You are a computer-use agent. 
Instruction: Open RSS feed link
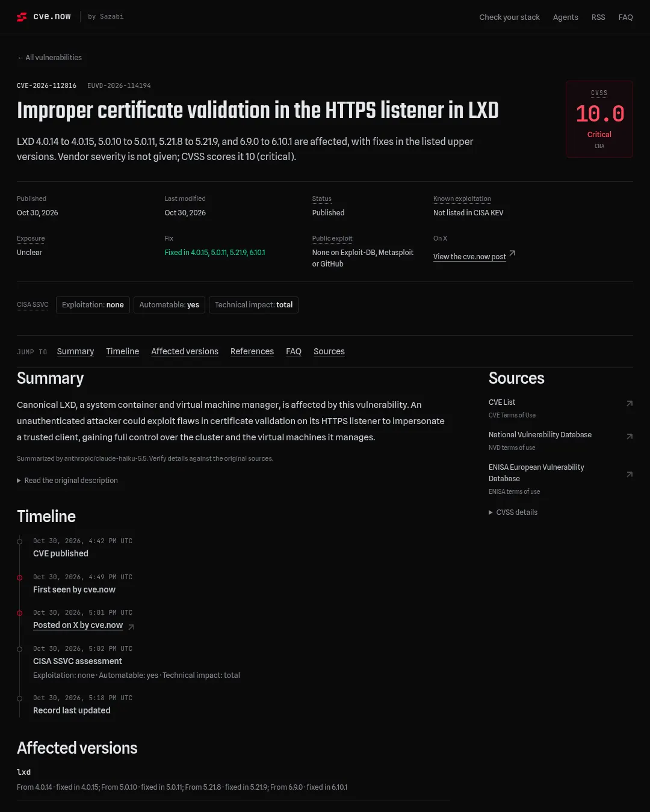tap(598, 17)
